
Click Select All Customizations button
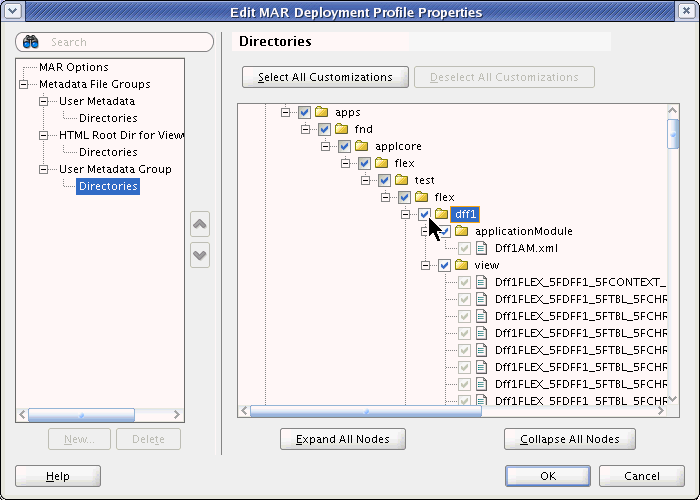click(x=325, y=77)
